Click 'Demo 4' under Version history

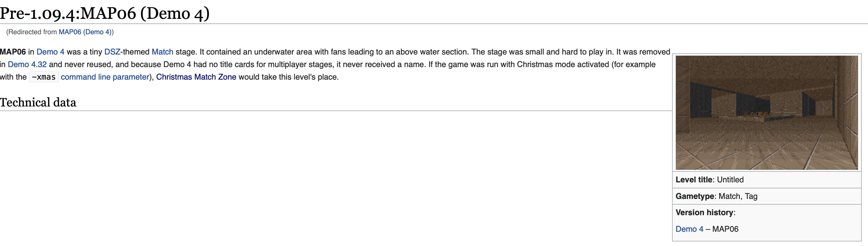(689, 229)
